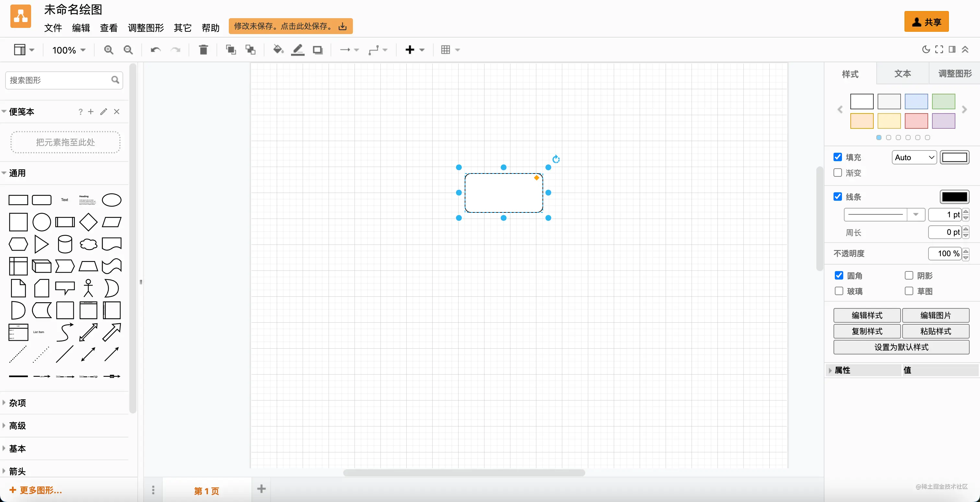This screenshot has height=502, width=980.
Task: Switch to the 文本 tab
Action: (903, 74)
